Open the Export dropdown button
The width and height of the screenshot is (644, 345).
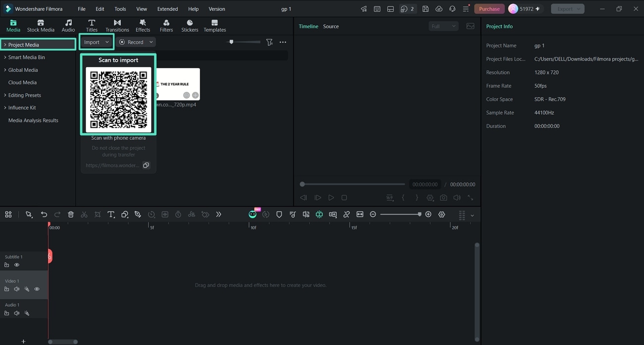pyautogui.click(x=568, y=9)
